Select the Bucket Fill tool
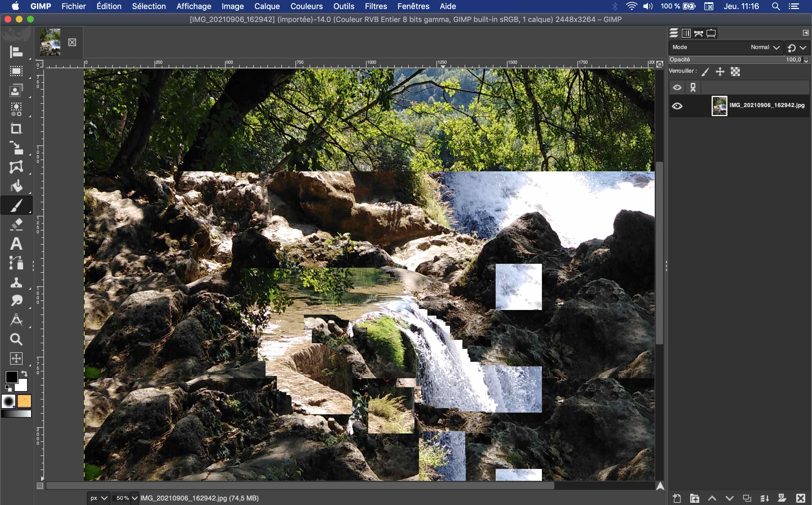Screen dimensions: 812x505 point(16,186)
